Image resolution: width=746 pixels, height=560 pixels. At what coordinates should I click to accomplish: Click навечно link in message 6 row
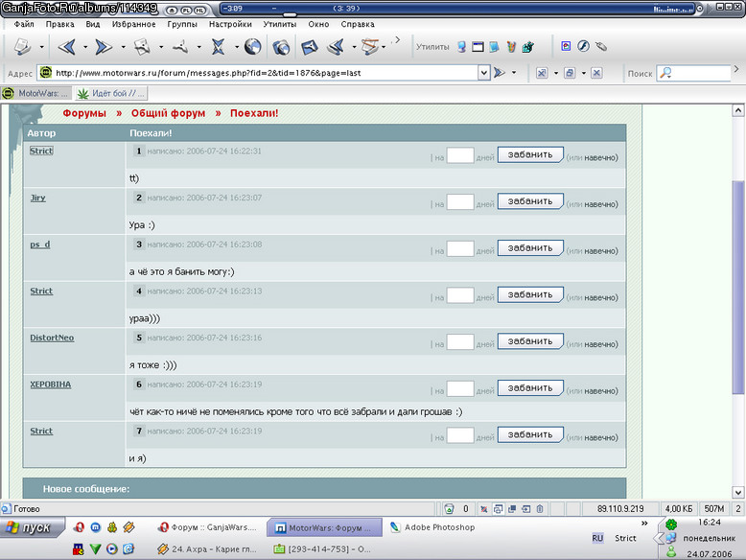600,391
